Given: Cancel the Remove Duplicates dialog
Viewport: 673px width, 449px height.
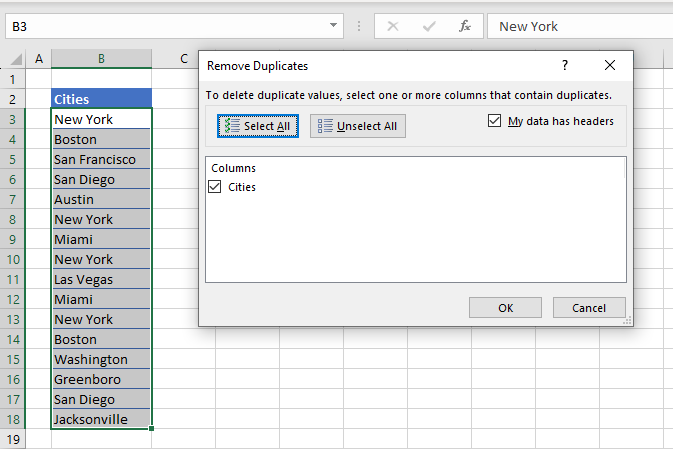Looking at the screenshot, I should coord(589,308).
